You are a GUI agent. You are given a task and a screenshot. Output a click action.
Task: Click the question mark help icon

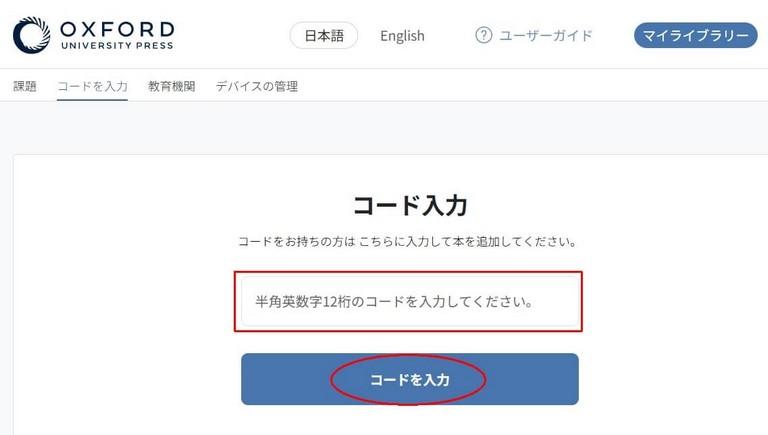(x=483, y=35)
